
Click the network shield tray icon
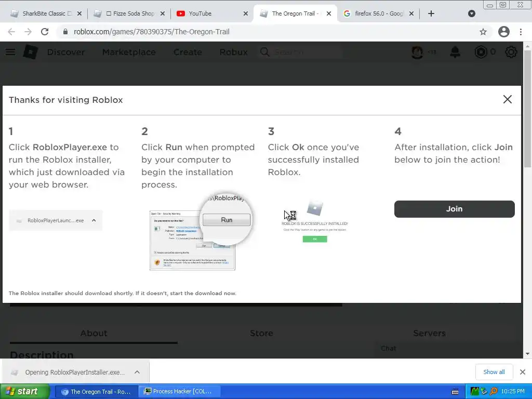click(484, 392)
